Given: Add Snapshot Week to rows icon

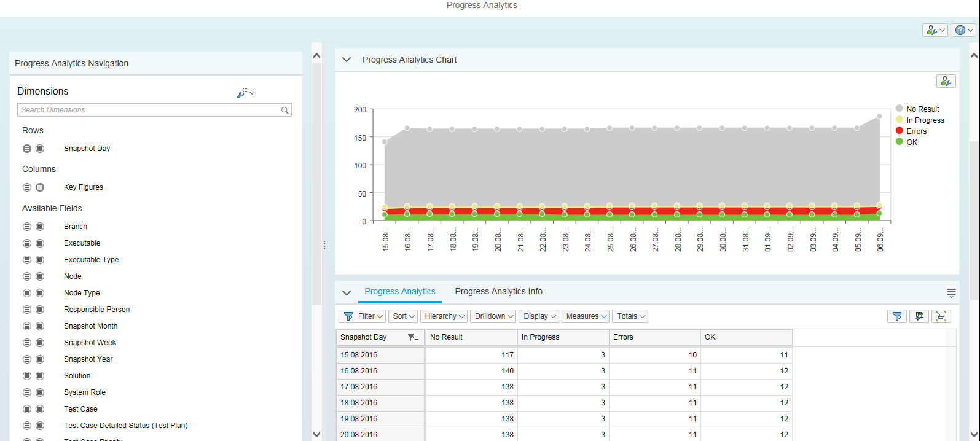Looking at the screenshot, I should [x=27, y=343].
